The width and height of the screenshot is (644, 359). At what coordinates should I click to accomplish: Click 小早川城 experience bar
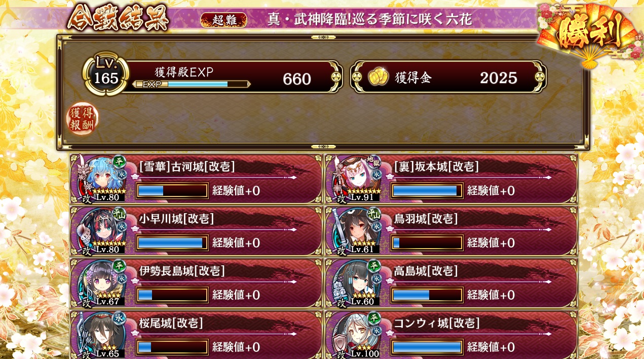172,243
